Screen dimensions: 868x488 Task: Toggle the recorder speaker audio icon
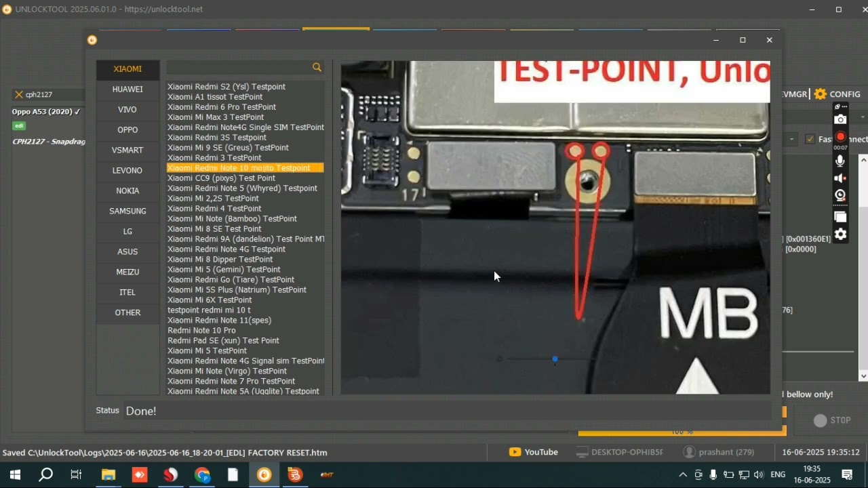pyautogui.click(x=840, y=178)
